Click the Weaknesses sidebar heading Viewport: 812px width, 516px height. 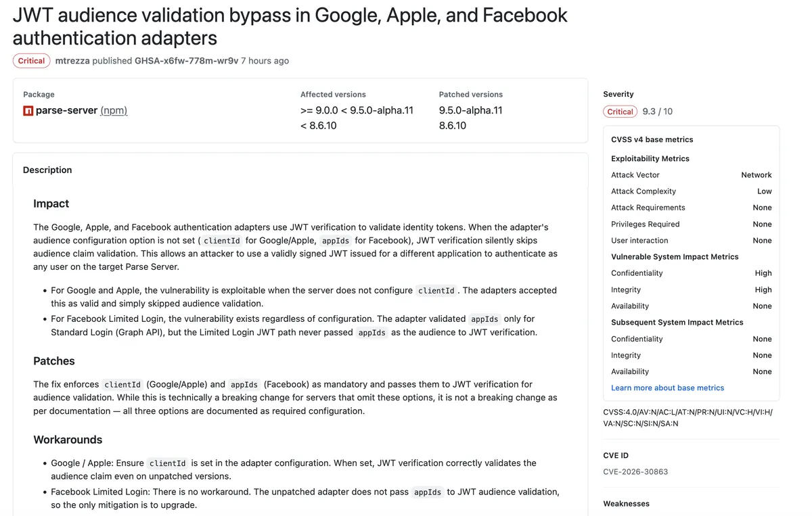point(626,504)
